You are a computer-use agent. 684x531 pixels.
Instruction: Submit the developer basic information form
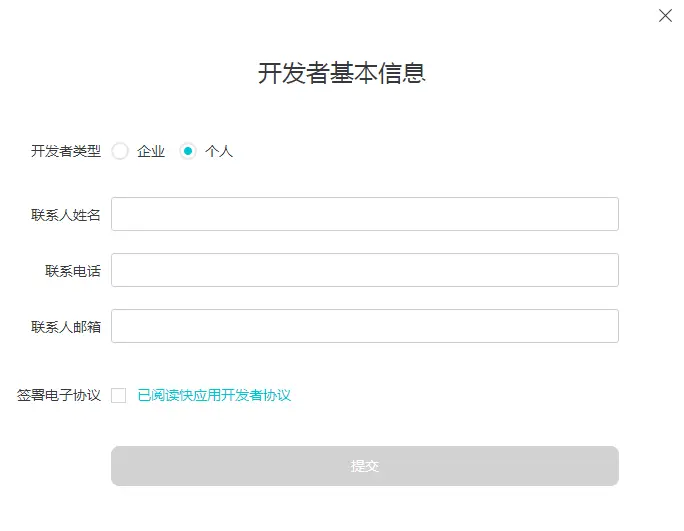(x=364, y=466)
